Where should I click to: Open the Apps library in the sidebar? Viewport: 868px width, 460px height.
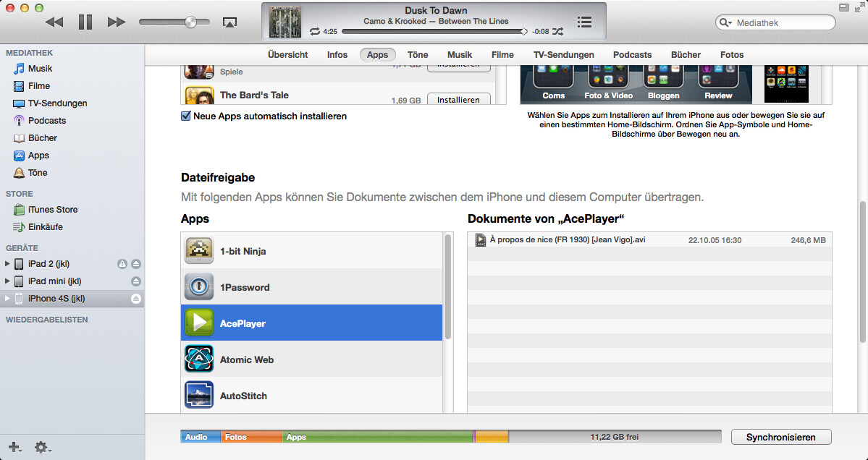click(39, 156)
